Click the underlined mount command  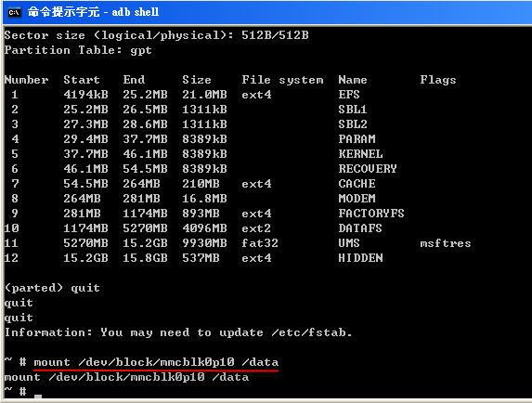pyautogui.click(x=156, y=362)
